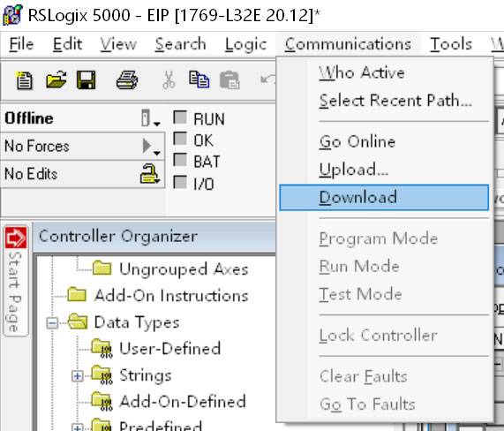The image size is (504, 431).
Task: Click the BAT status indicator box
Action: tap(180, 160)
